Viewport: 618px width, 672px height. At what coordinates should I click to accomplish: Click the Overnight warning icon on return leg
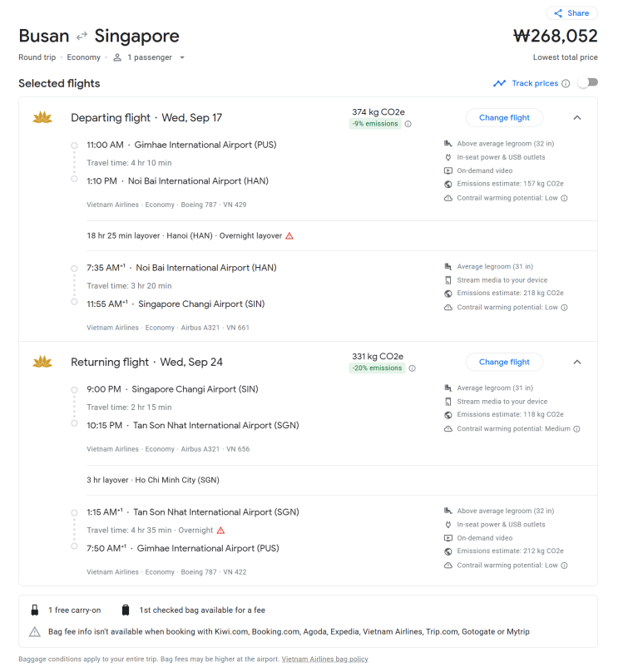[220, 531]
